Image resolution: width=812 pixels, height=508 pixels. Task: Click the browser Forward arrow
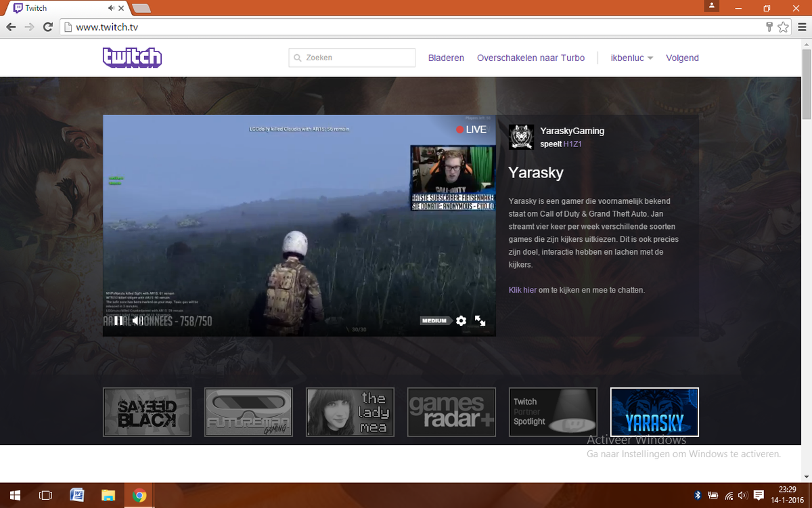pos(29,27)
